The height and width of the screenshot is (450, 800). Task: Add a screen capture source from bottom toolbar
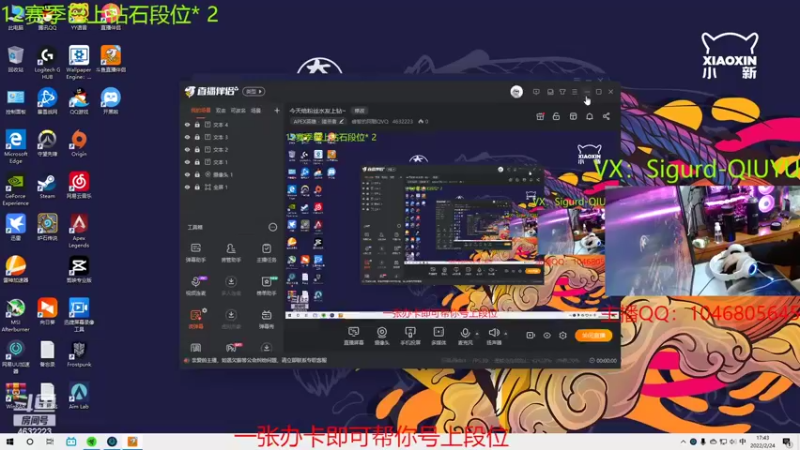[353, 336]
